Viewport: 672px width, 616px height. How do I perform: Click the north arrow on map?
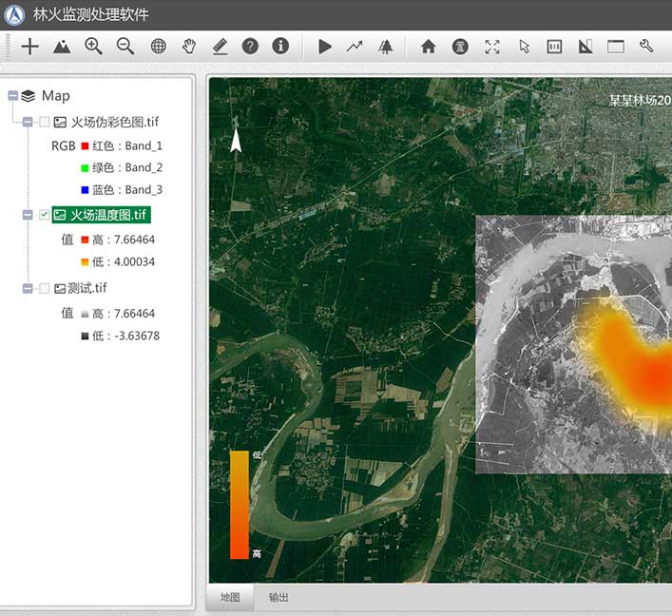pos(236,140)
